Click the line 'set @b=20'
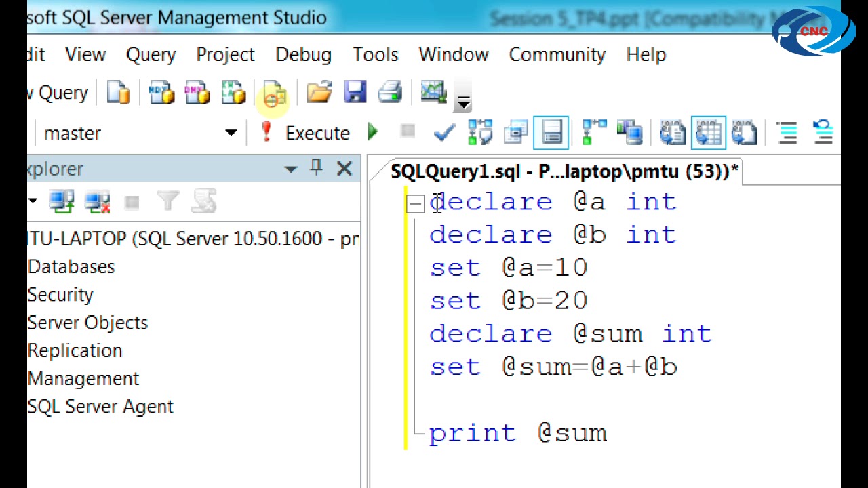This screenshot has width=868, height=488. pyautogui.click(x=509, y=301)
